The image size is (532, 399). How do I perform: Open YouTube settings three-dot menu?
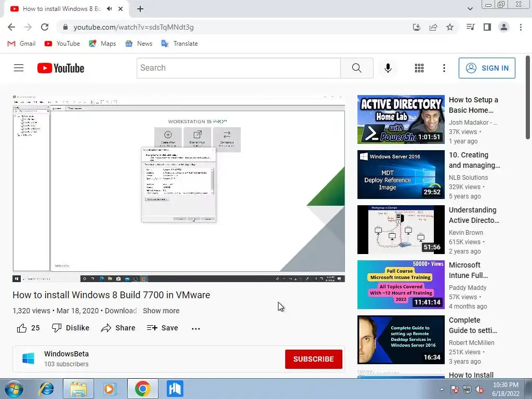click(444, 68)
